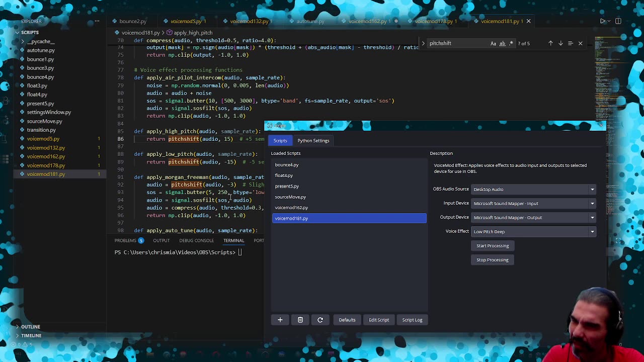Open the autotune.py editor tab
The height and width of the screenshot is (362, 644).
310,21
